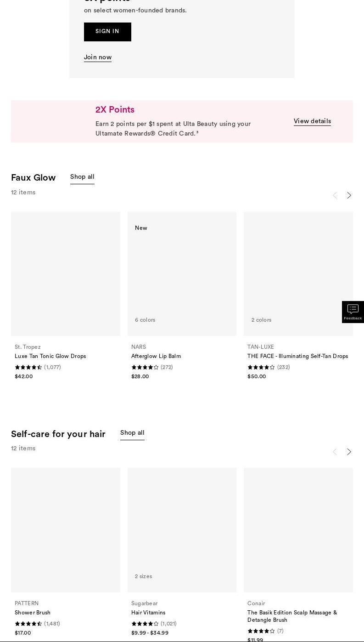Open NARS Afterglow Lip Balm product image
Viewport: 364px width, 642px height.
pyautogui.click(x=182, y=273)
